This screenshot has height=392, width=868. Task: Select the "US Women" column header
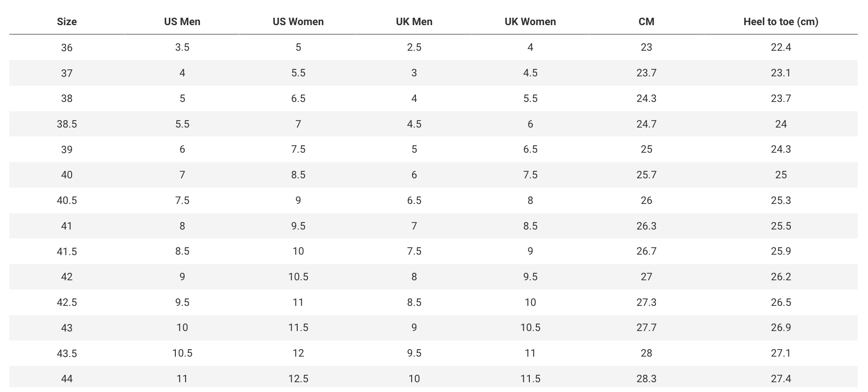click(298, 21)
